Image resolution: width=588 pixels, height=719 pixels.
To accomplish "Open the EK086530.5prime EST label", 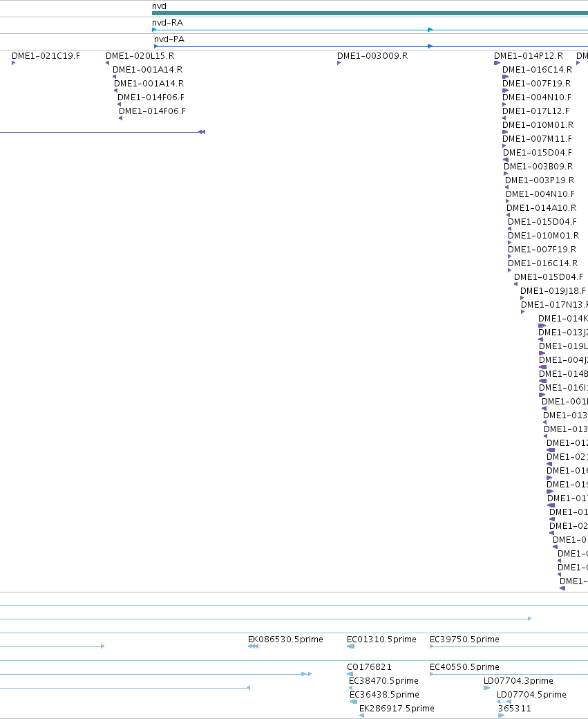I will tap(285, 639).
